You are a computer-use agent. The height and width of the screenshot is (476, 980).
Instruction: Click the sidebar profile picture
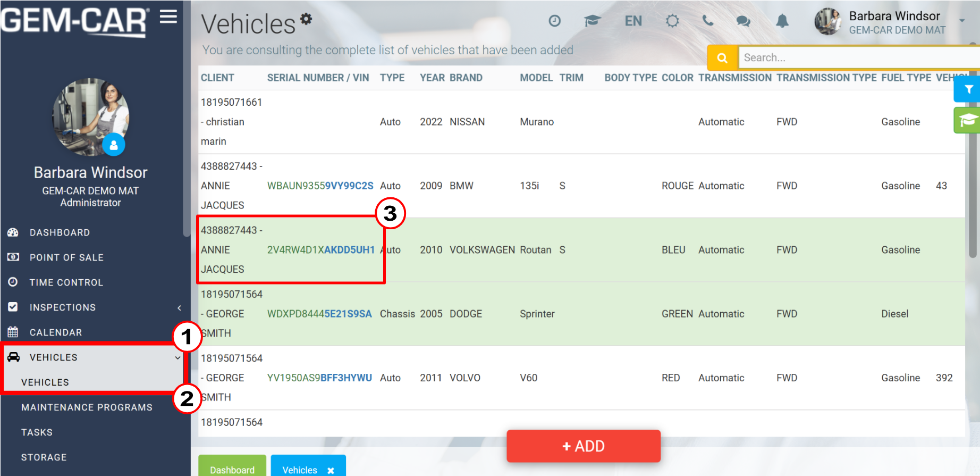pyautogui.click(x=91, y=117)
